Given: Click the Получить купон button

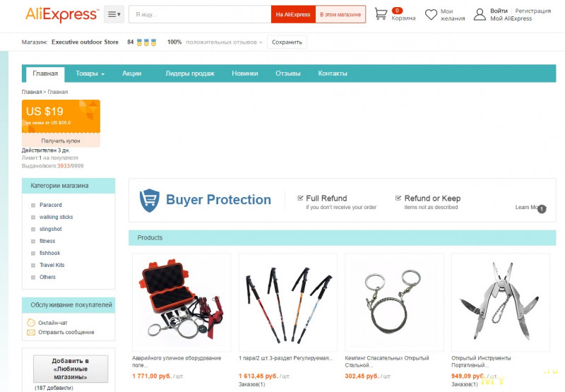Looking at the screenshot, I should 61,141.
